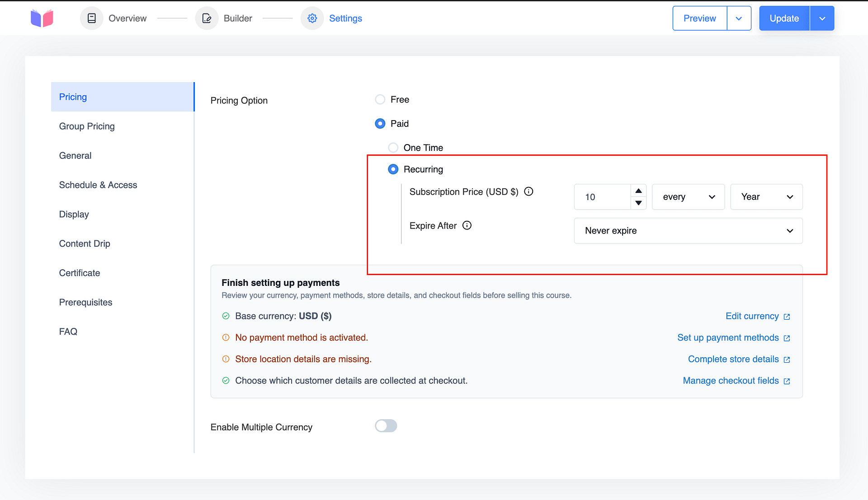Increase subscription price with up arrow

coord(638,191)
